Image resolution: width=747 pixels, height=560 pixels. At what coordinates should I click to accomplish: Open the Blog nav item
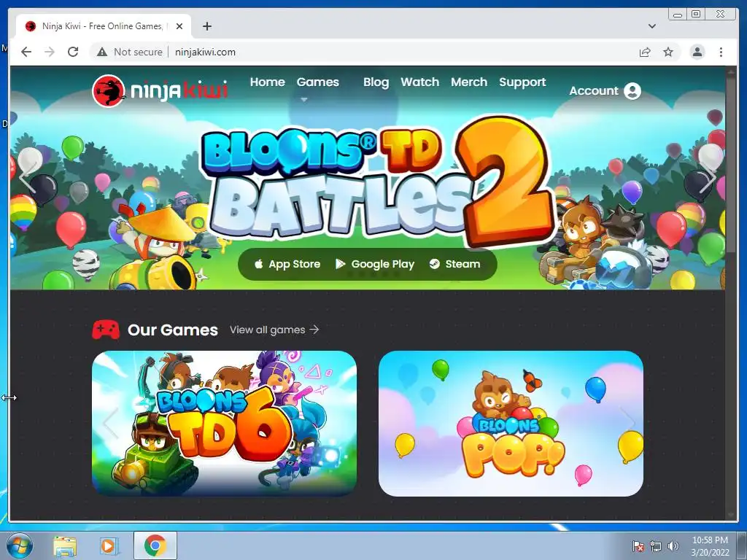point(376,82)
